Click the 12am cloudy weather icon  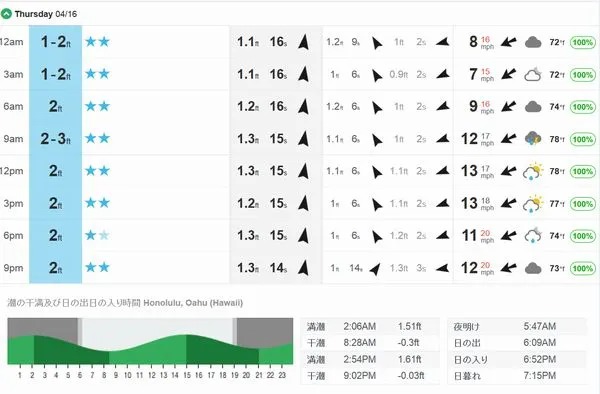(533, 42)
